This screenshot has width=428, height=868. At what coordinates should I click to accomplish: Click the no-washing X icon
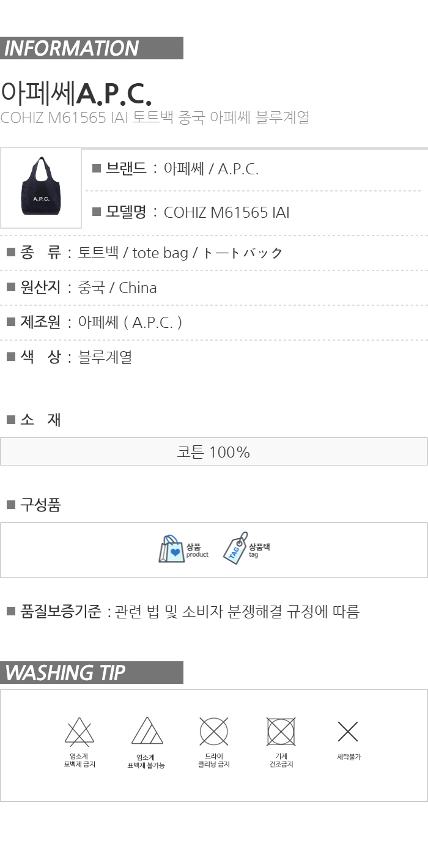tap(348, 732)
